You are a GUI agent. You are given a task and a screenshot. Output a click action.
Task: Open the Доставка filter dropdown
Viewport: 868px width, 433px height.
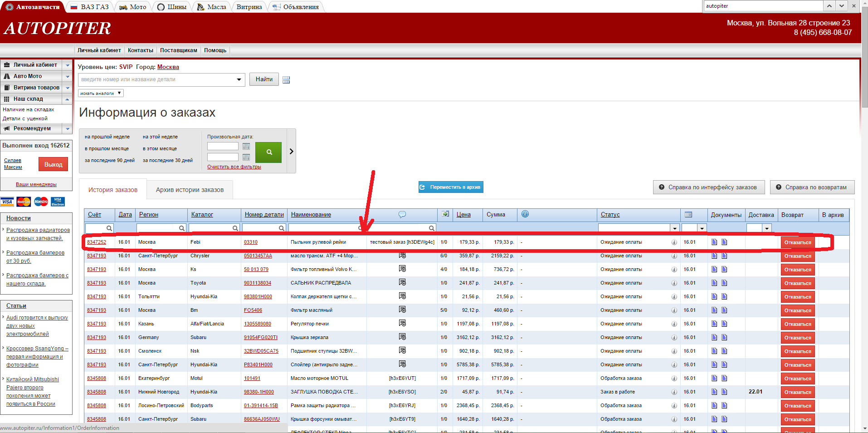767,228
